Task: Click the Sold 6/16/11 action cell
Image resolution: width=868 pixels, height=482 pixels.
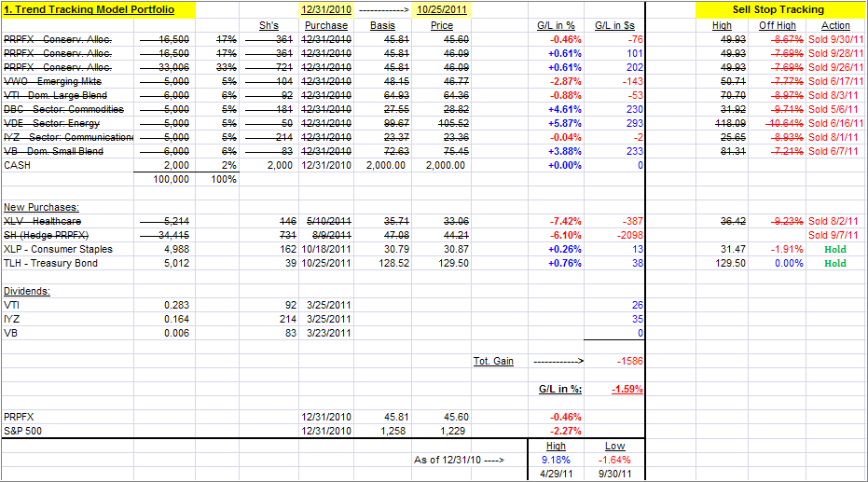Action: 835,123
